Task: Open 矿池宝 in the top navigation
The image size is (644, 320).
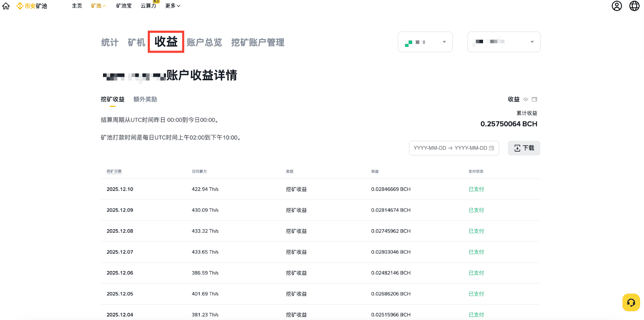Action: click(124, 6)
